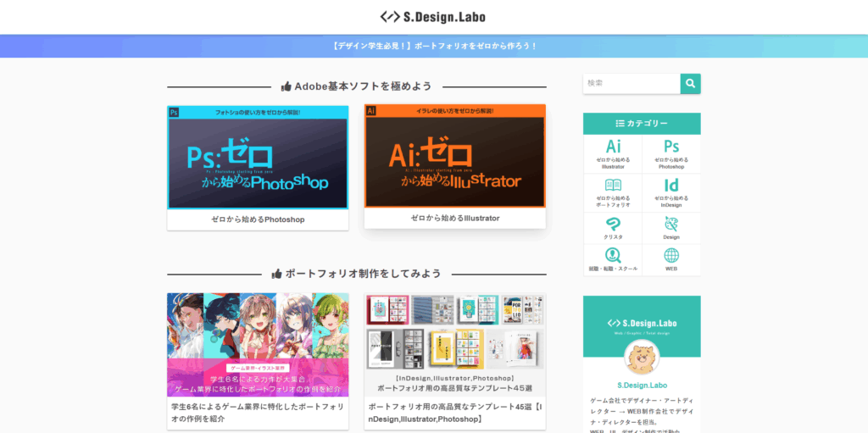The height and width of the screenshot is (433, 868).
Task: Open the 45 portfolio templates thumbnail
Action: point(455,345)
